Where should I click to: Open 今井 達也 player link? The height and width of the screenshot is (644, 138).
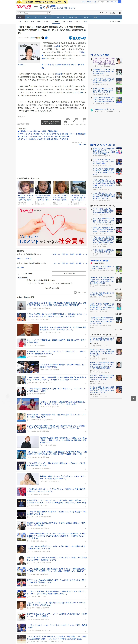[x=20, y=267]
